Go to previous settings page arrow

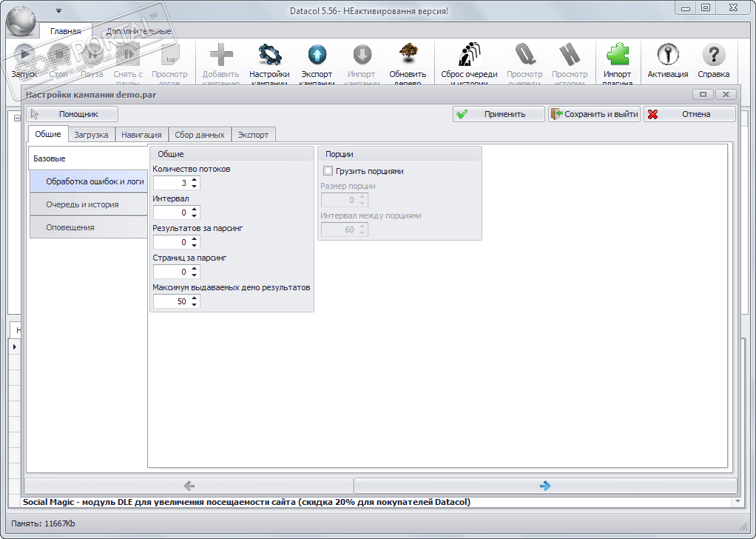pos(189,486)
